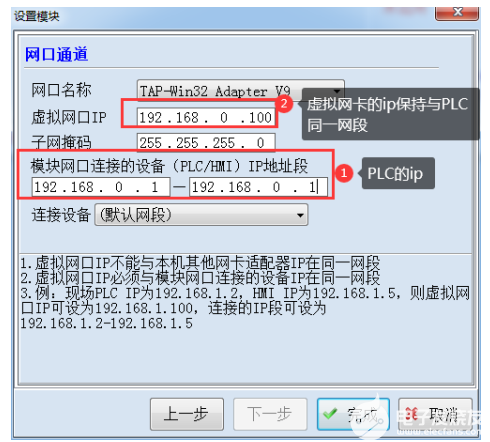Click the red annotation badge numbered 1
This screenshot has height=442, width=490.
pyautogui.click(x=344, y=173)
